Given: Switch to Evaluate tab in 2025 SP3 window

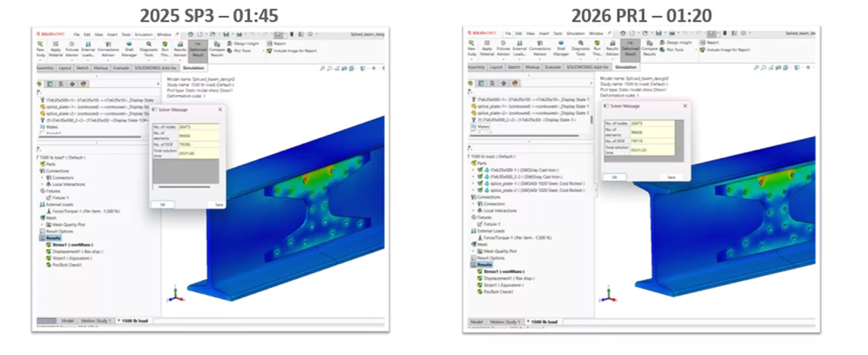Looking at the screenshot, I should (x=121, y=67).
